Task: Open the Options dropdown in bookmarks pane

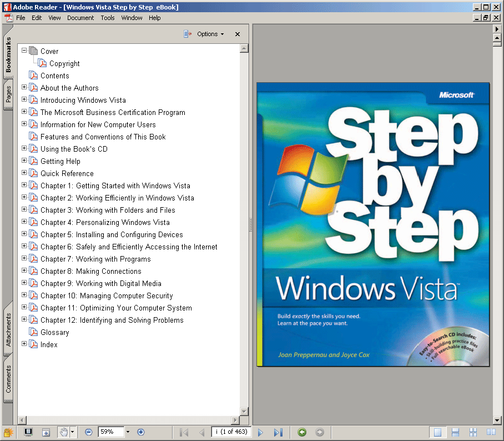Action: pos(210,34)
